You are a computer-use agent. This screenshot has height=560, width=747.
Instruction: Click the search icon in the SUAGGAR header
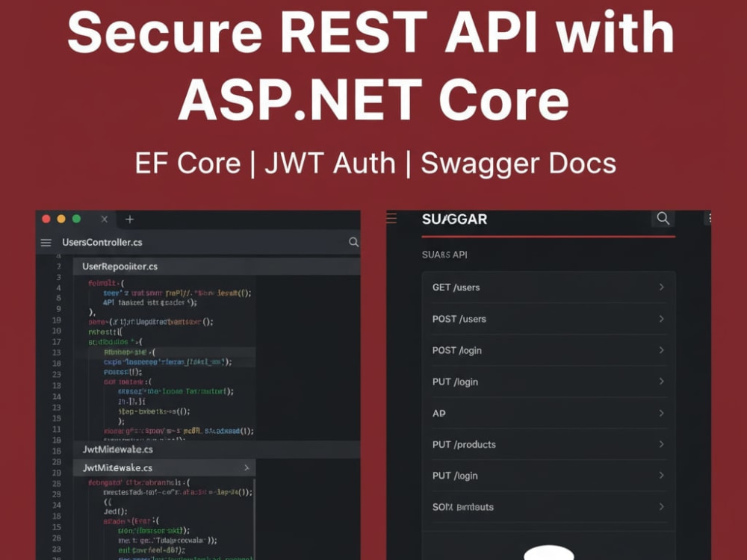coord(663,219)
